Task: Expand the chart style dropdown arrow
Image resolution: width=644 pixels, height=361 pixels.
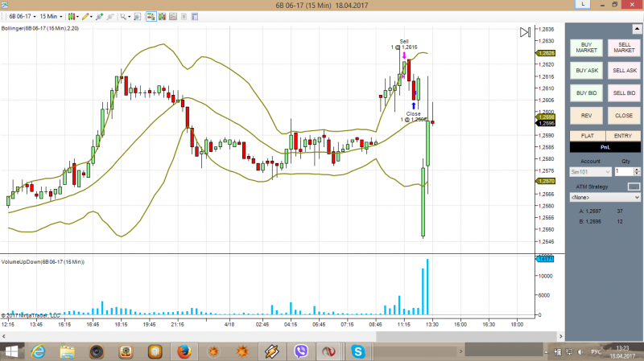Action: point(77,17)
